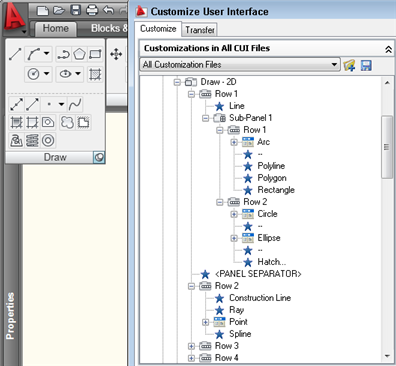Click the Undo arrow in quick access toolbar
396x366 pixels.
coord(109,10)
